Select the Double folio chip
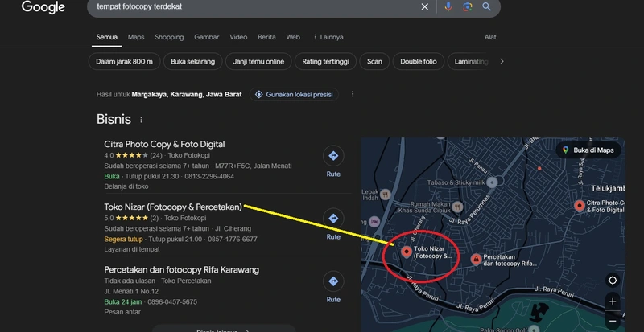 click(419, 62)
